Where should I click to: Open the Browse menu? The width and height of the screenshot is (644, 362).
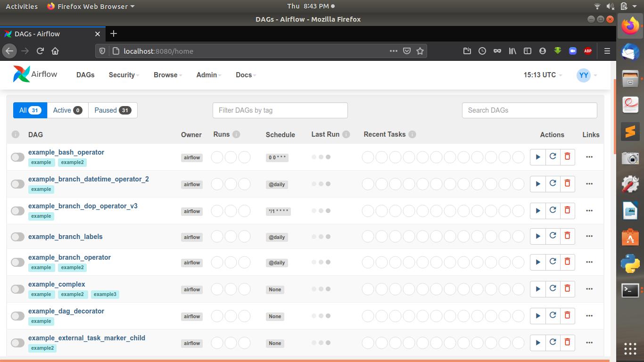pyautogui.click(x=165, y=74)
